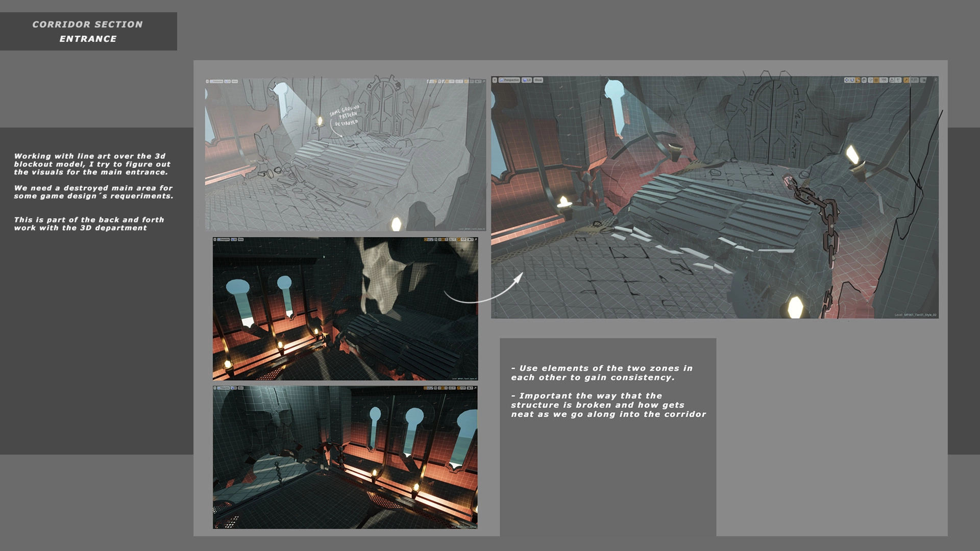Open the Show menu in large viewport

538,80
